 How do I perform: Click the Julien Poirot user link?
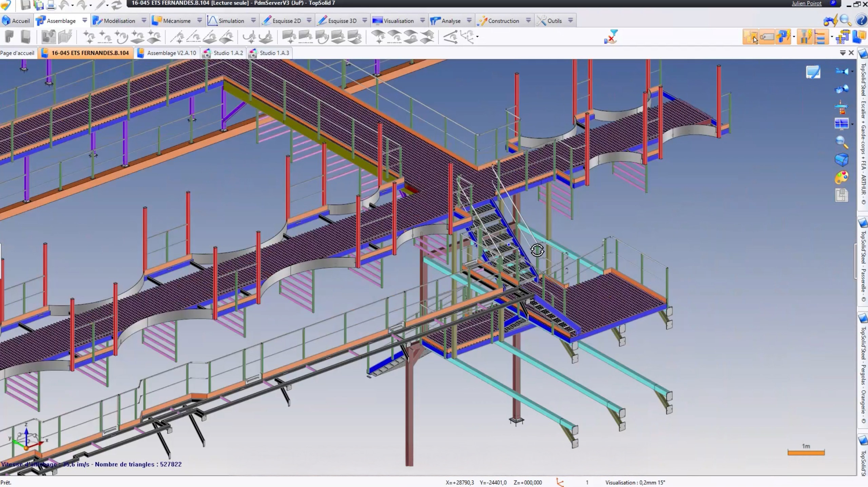pos(806,3)
